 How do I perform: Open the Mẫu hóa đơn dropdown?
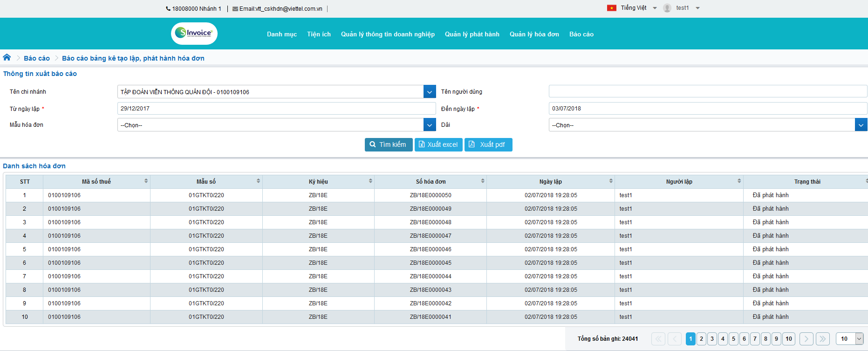point(430,125)
